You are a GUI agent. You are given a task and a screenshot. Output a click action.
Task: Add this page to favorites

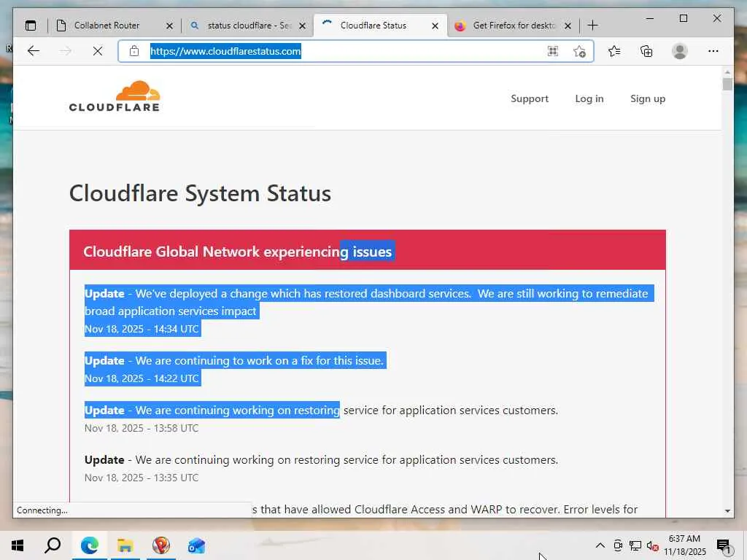point(579,51)
